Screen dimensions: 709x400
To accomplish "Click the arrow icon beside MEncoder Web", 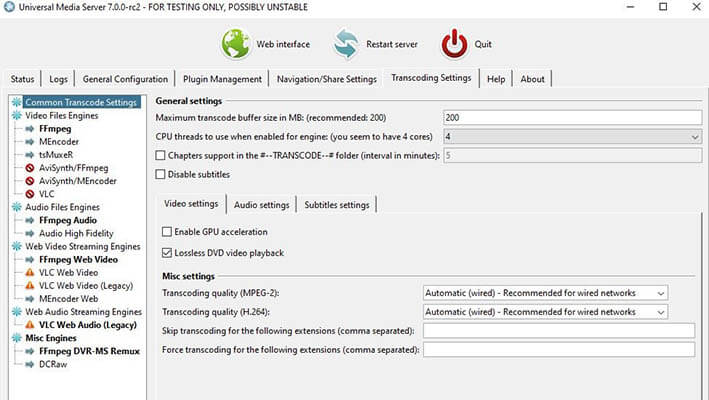I will (30, 299).
